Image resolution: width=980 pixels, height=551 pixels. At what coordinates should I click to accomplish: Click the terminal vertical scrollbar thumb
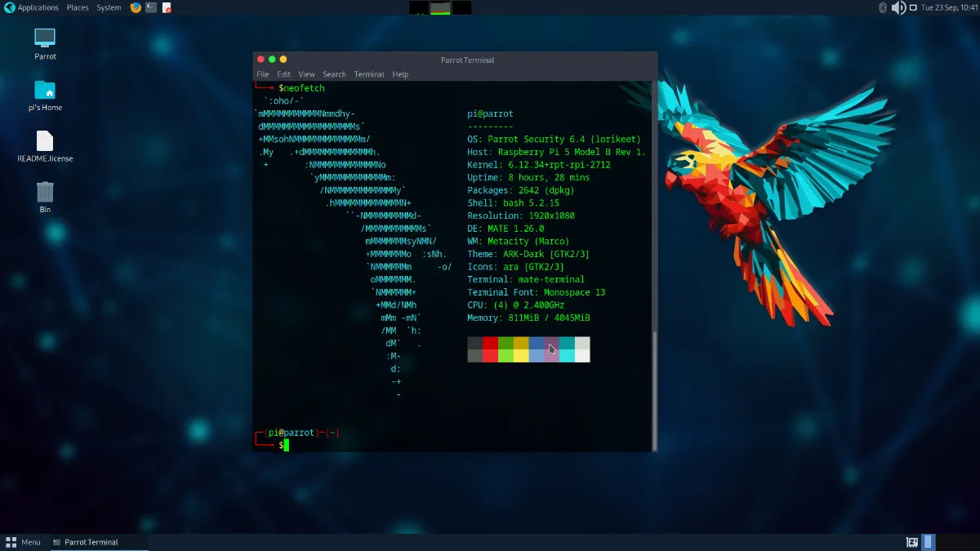(x=653, y=390)
